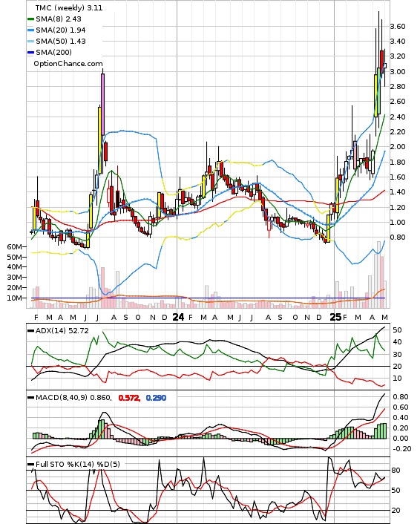Click the dark blue SMA(200) legend marker
This screenshot has width=420, height=524.
click(30, 53)
